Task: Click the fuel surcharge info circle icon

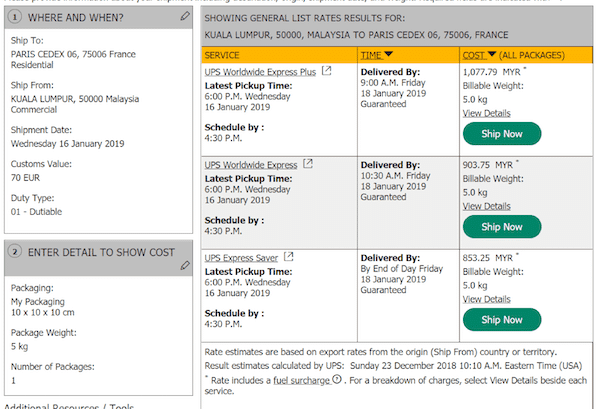Action: click(x=337, y=379)
